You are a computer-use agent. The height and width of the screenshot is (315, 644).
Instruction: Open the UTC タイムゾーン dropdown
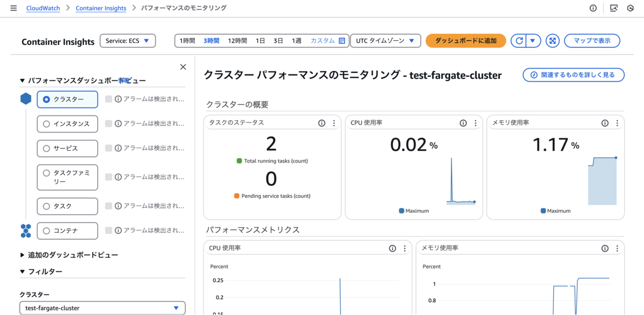385,40
